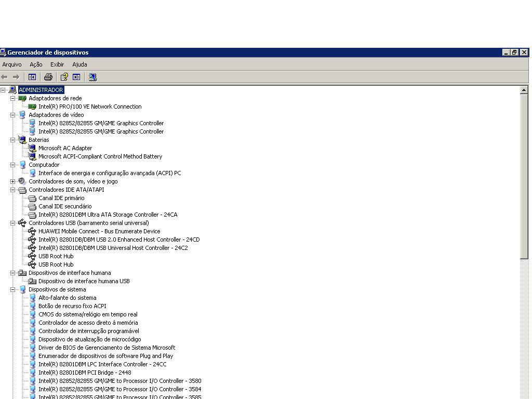Select Driver de BIOS de Gerenciamento de Sistema
532x399 pixels.
(x=107, y=348)
